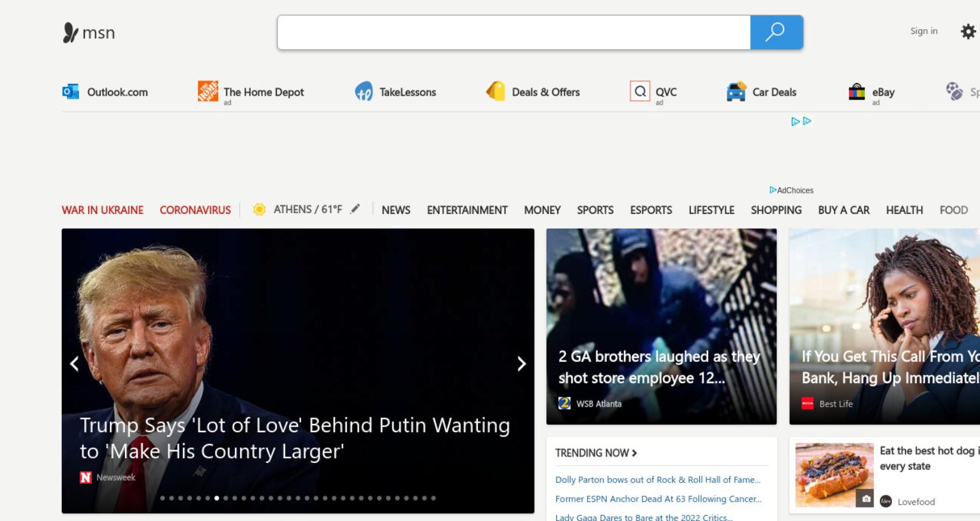Click The Home Depot orange logo
The image size is (980, 521).
point(208,92)
